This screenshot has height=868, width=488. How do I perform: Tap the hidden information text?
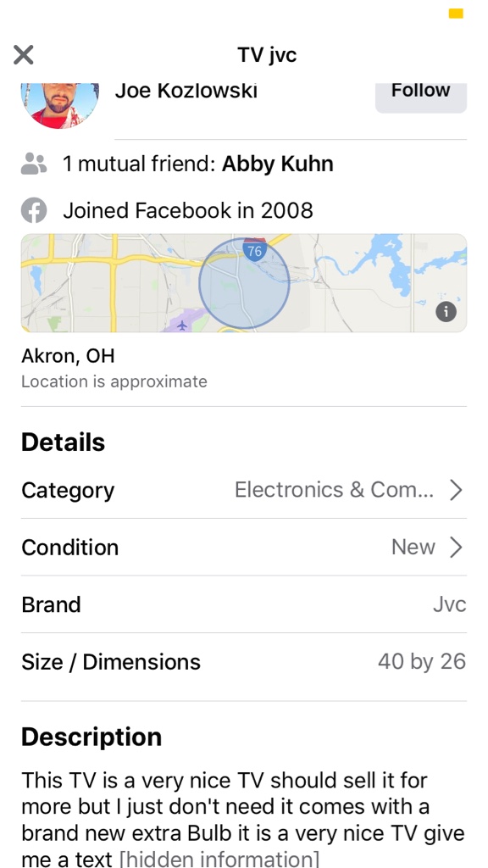[219, 860]
